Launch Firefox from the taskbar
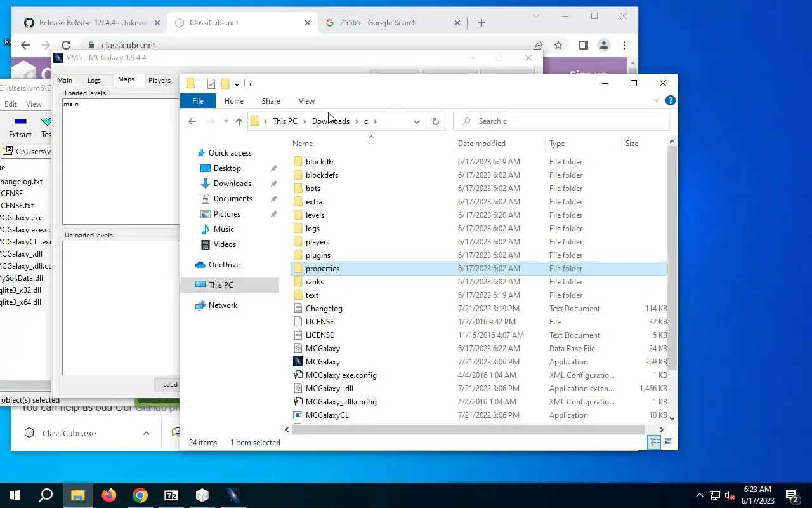Screen dimensions: 812x508 [109, 495]
